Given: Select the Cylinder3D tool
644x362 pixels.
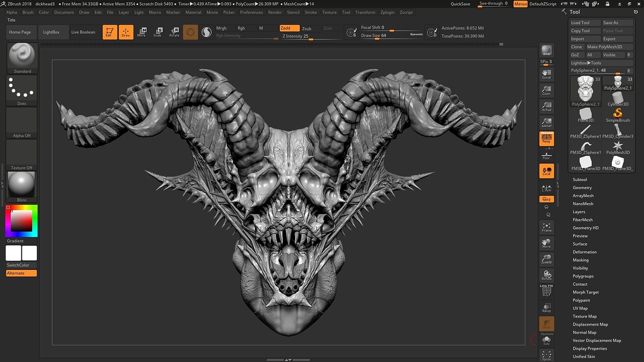Looking at the screenshot, I should [x=618, y=99].
